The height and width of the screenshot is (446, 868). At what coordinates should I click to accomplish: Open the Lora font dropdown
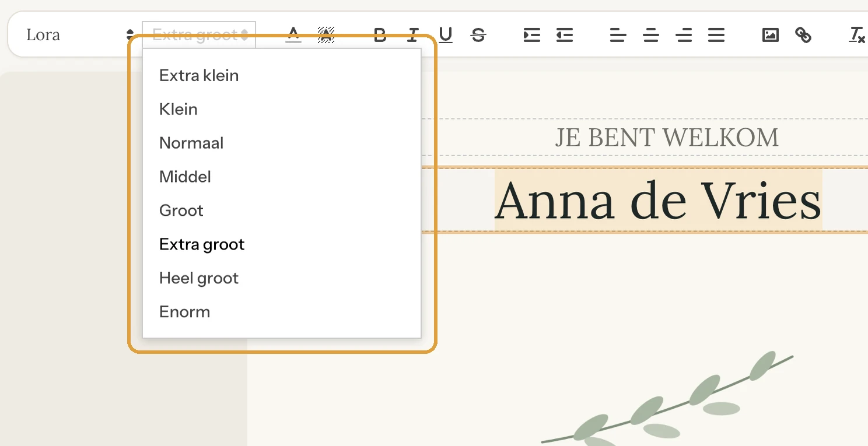pos(79,35)
